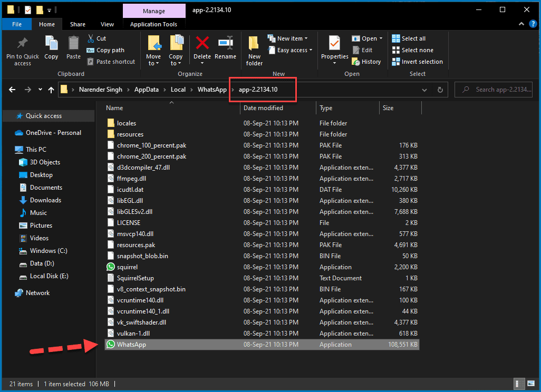Select the Home ribbon tab
Screen dimensions: 541x392
click(x=47, y=24)
